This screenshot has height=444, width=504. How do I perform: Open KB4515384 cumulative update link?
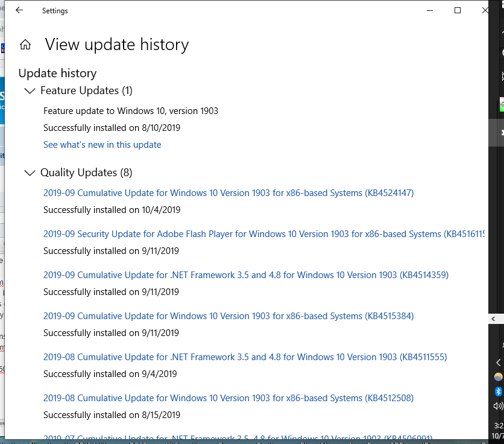click(228, 316)
